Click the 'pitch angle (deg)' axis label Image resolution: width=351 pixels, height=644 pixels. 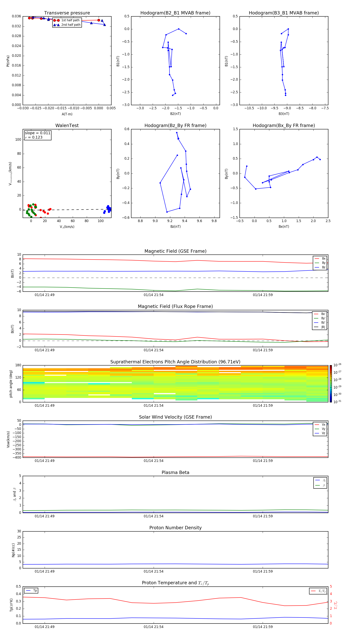11,384
